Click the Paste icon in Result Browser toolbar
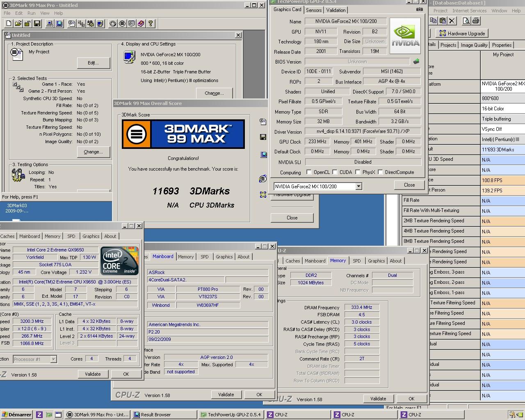This screenshot has width=525, height=420. (x=443, y=21)
